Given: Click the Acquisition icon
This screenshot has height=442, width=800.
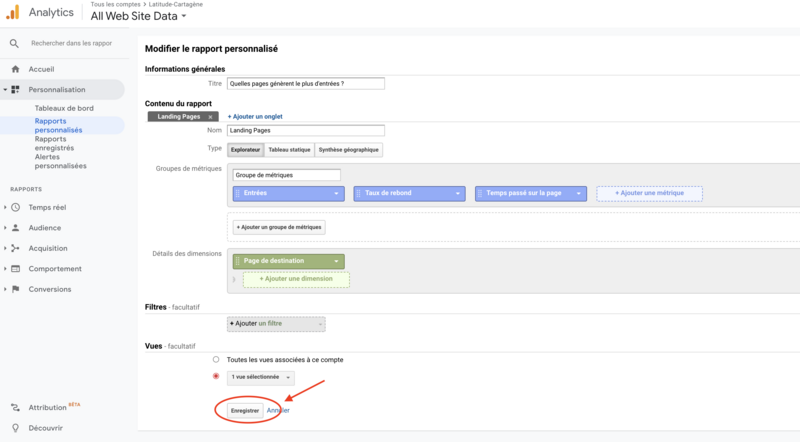Looking at the screenshot, I should [x=16, y=248].
